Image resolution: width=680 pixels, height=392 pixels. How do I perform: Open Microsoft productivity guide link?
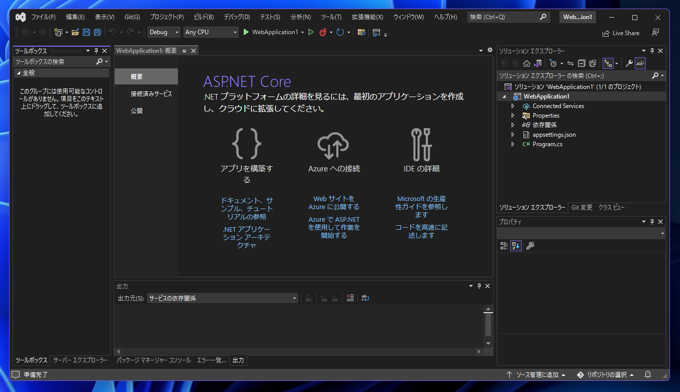click(421, 206)
